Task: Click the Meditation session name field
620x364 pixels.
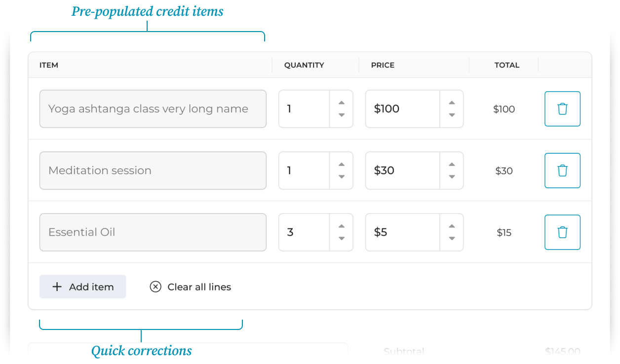Action: click(153, 171)
